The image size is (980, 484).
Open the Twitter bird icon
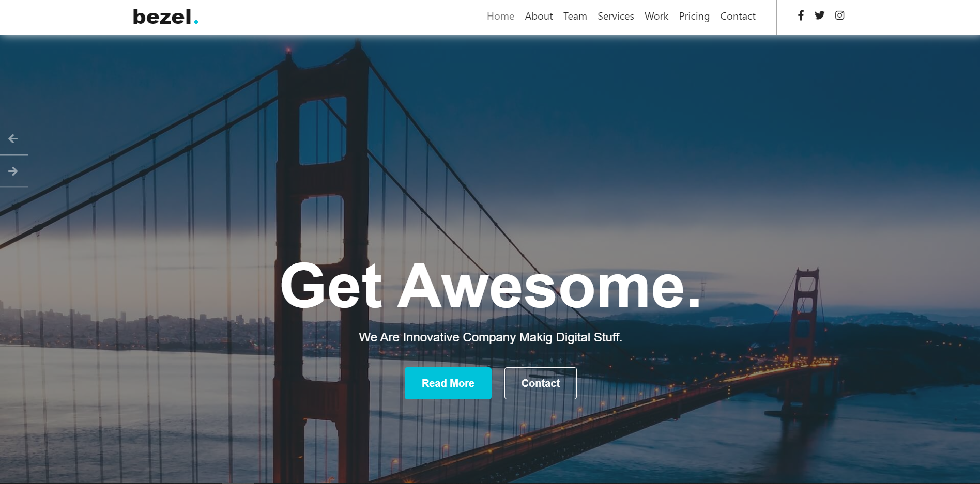coord(819,15)
